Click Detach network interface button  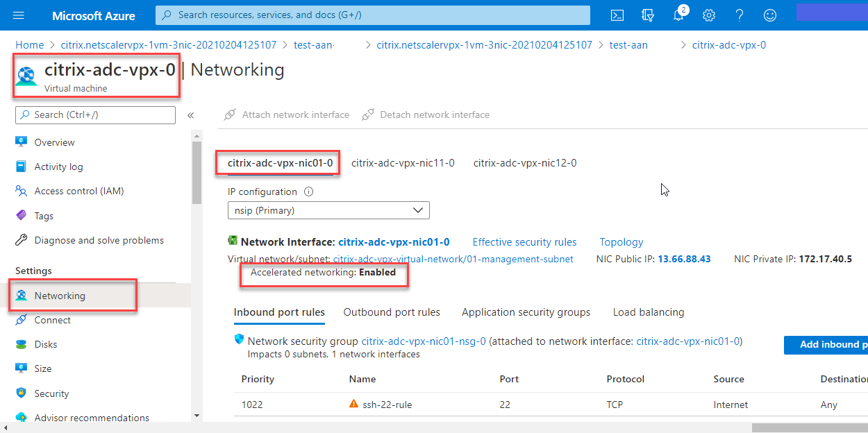click(x=426, y=114)
